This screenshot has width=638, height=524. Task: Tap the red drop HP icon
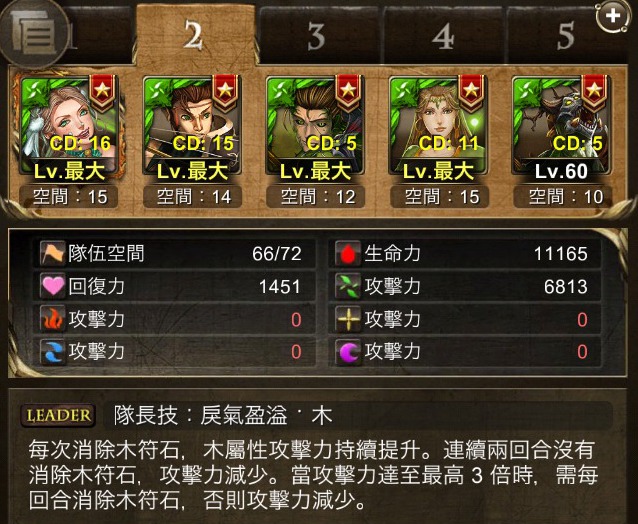pyautogui.click(x=348, y=253)
